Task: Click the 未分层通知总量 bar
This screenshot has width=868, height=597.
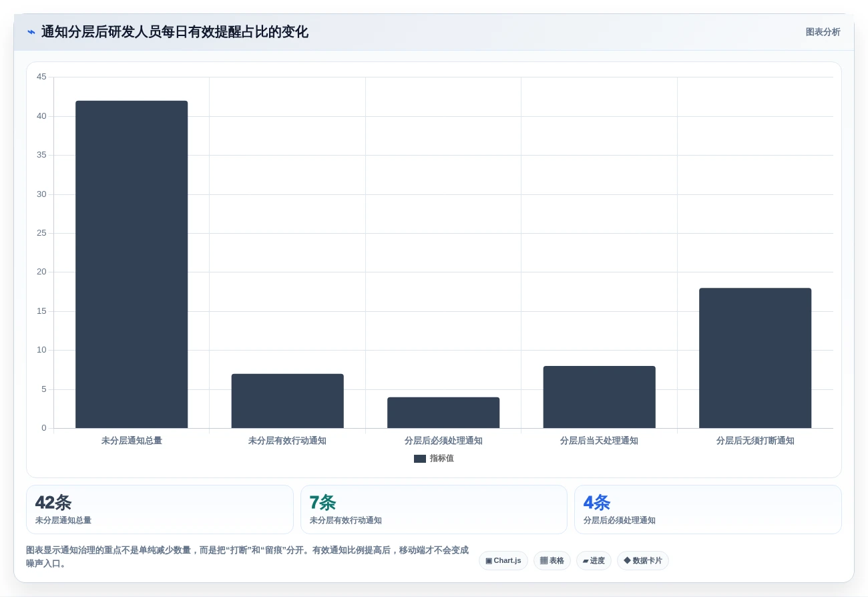Action: 132,264
